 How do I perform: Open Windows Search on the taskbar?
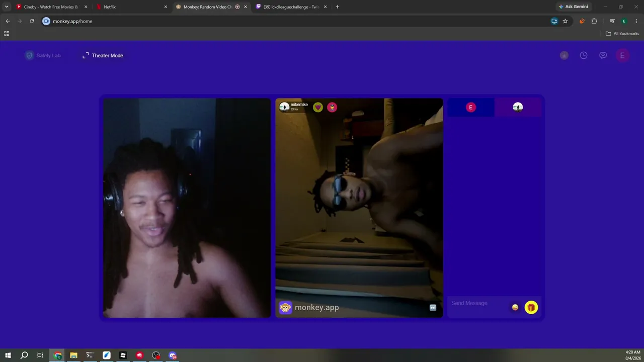24,355
